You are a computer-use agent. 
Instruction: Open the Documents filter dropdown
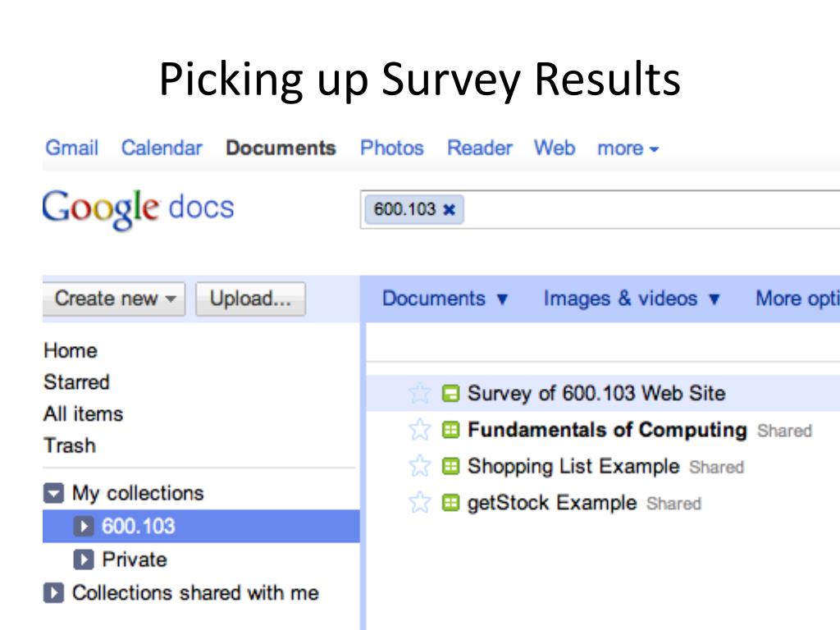coord(445,299)
